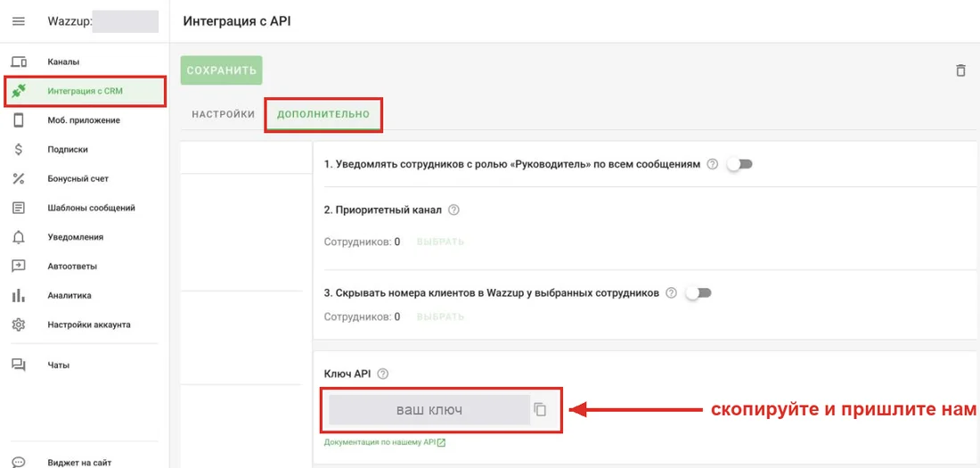Open Интеграция с CRM in the sidebar
980x468 pixels.
[x=85, y=91]
